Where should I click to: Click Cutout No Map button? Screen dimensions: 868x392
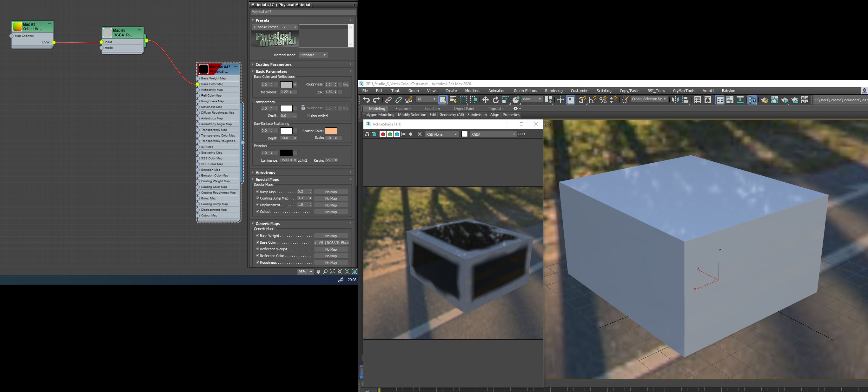tap(331, 212)
